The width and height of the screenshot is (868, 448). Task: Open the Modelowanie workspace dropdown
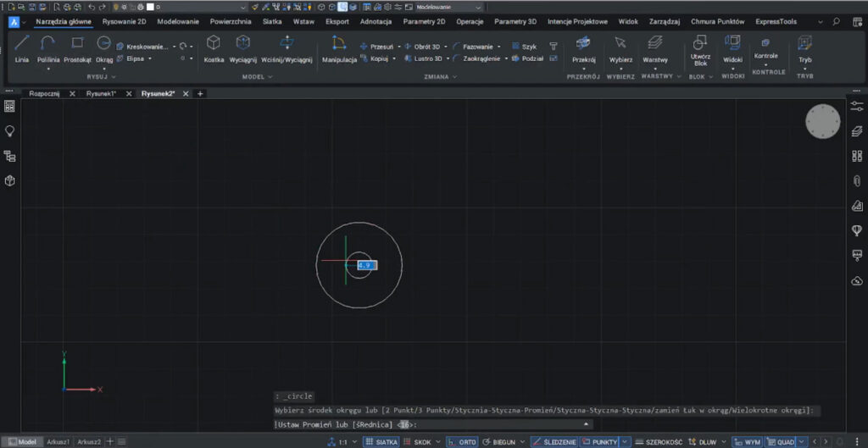[x=448, y=7]
